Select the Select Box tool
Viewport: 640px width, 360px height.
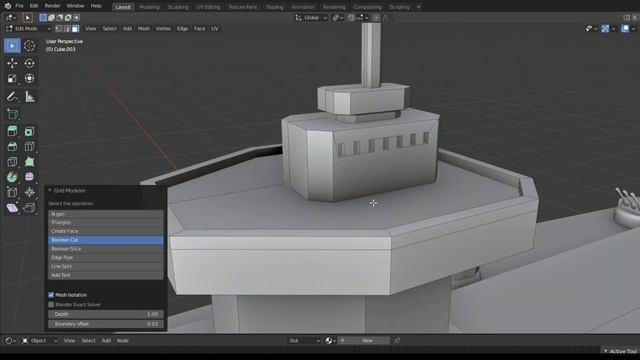12,46
